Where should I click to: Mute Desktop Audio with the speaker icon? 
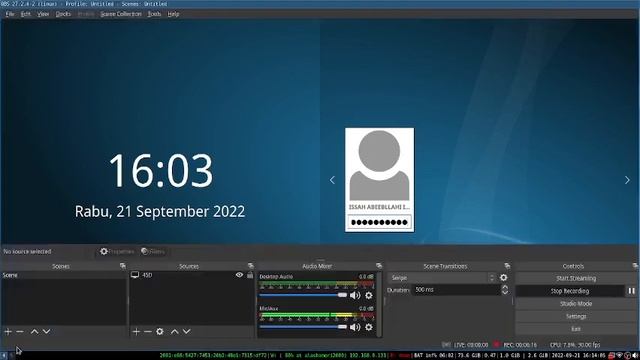355,295
